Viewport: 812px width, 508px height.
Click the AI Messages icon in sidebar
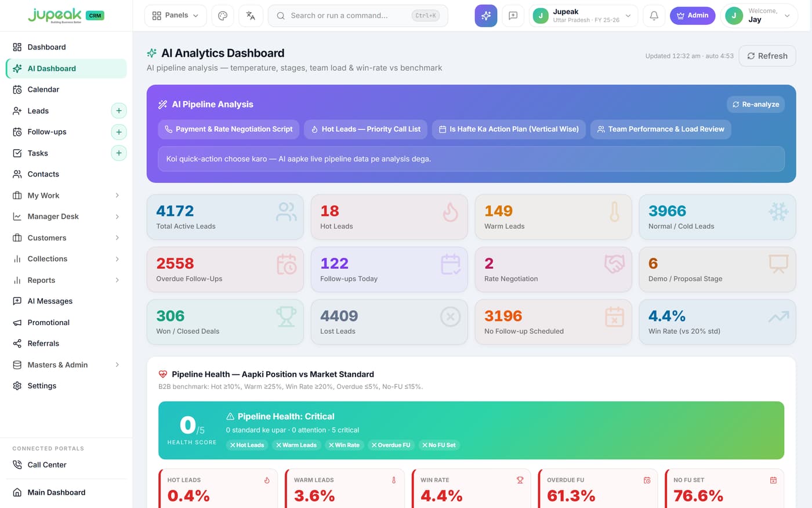click(x=17, y=301)
